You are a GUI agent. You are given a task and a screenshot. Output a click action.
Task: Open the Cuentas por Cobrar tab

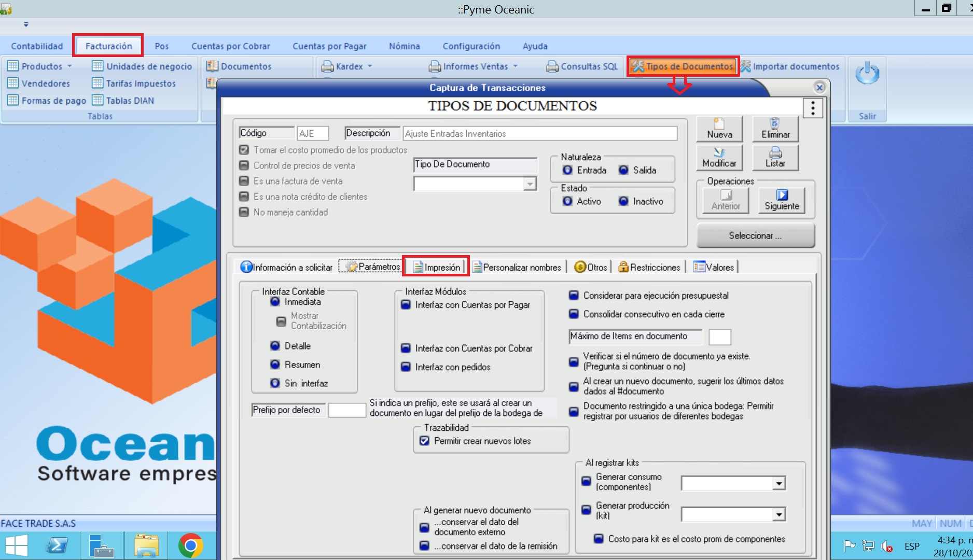click(231, 46)
